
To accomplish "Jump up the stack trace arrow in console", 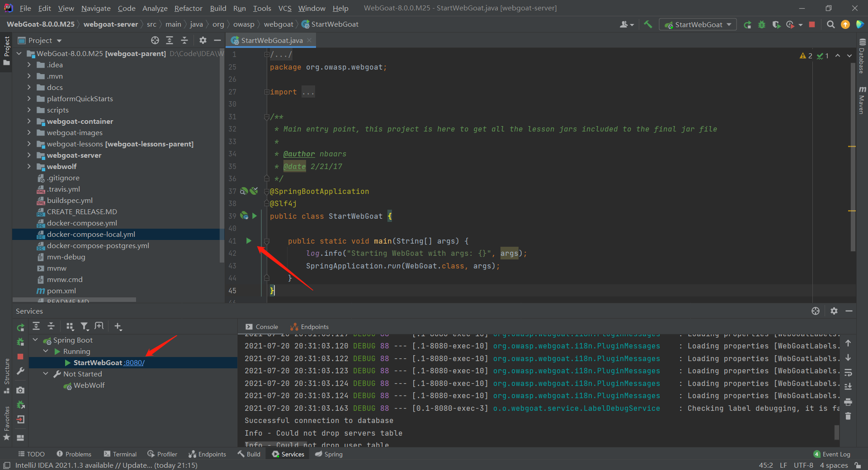I will click(x=848, y=343).
